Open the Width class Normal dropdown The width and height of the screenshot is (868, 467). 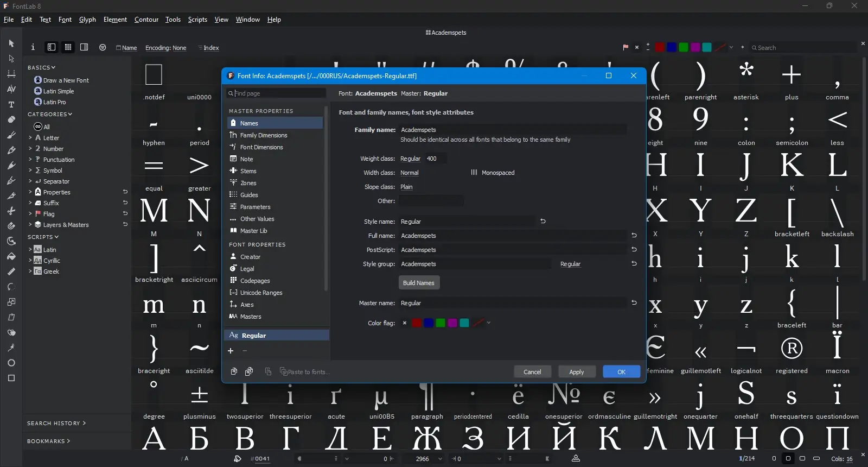[410, 173]
